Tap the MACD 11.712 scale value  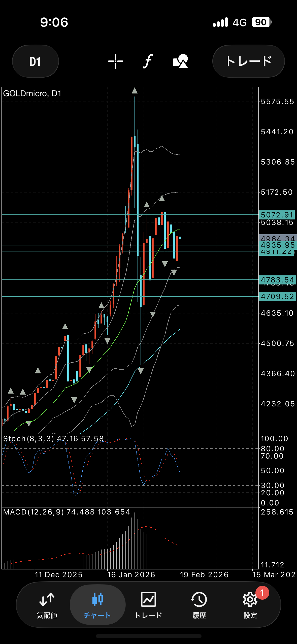click(273, 565)
